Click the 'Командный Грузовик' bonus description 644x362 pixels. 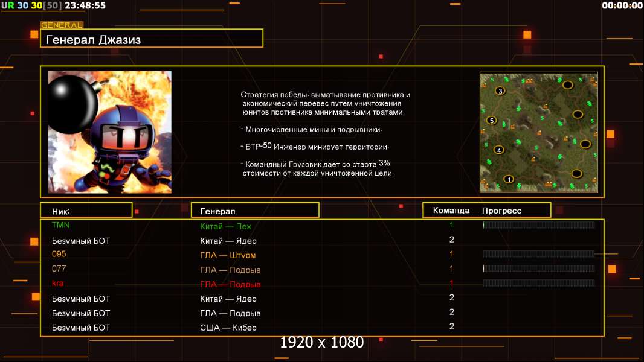click(317, 168)
